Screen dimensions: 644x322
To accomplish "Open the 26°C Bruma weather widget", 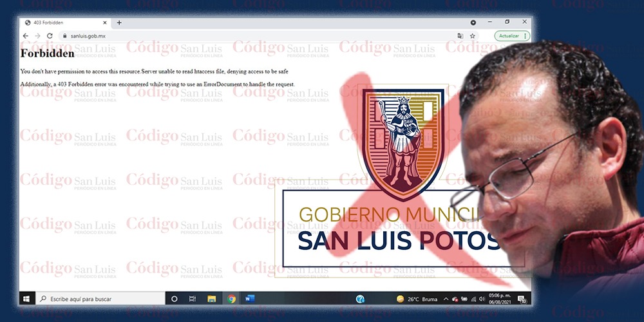I will 417,299.
